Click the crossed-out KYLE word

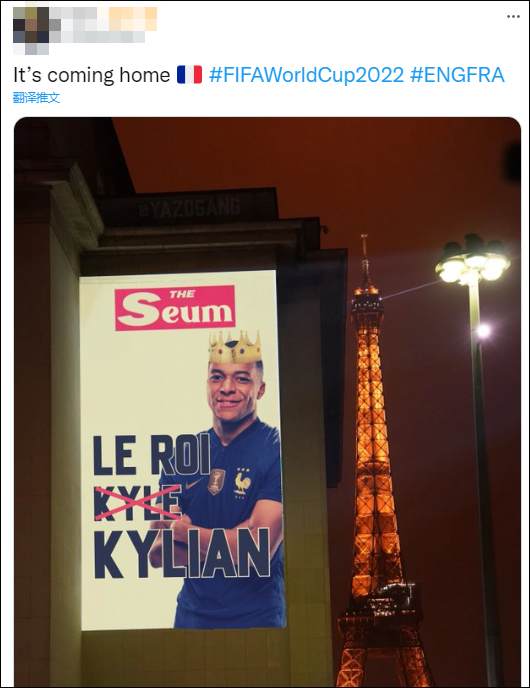click(x=138, y=503)
